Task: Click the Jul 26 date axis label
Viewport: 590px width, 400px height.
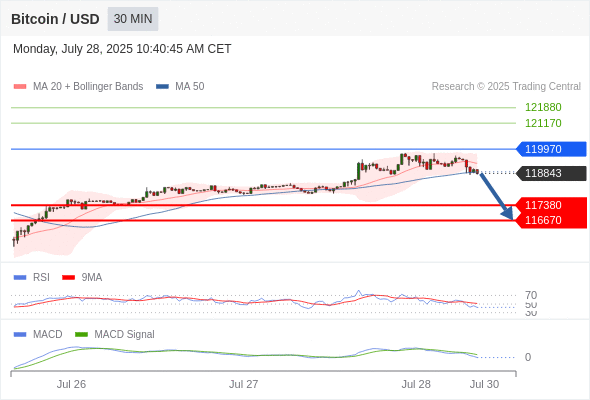Action: [71, 384]
